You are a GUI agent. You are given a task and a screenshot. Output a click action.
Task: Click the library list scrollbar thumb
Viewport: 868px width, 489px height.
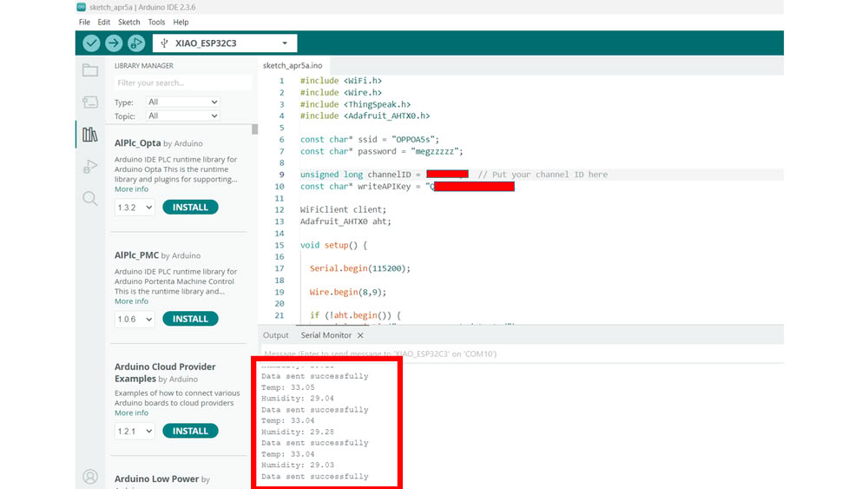(x=254, y=129)
